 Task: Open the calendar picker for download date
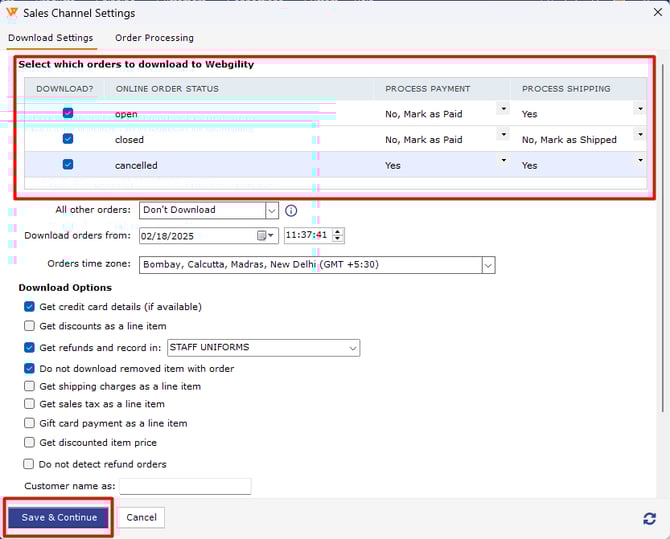pos(267,236)
